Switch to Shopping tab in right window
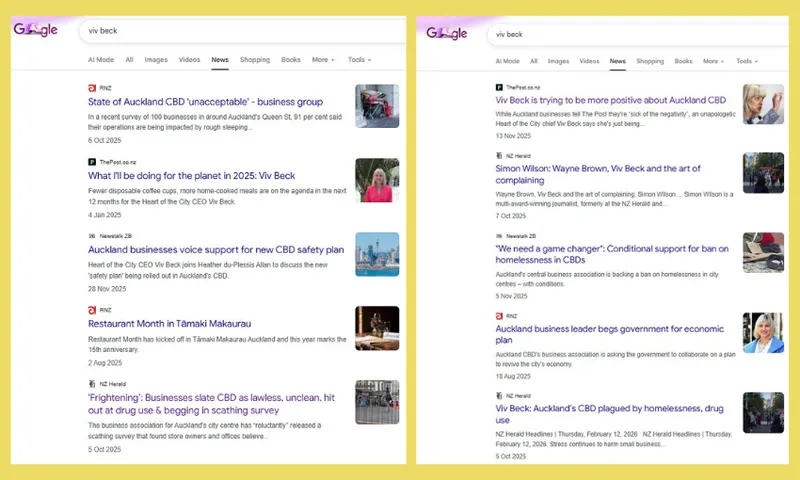This screenshot has height=480, width=800. (x=650, y=61)
